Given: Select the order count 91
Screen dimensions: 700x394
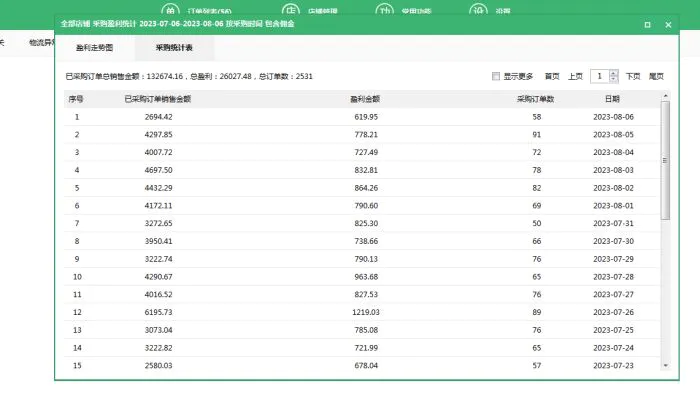Looking at the screenshot, I should 537,135.
